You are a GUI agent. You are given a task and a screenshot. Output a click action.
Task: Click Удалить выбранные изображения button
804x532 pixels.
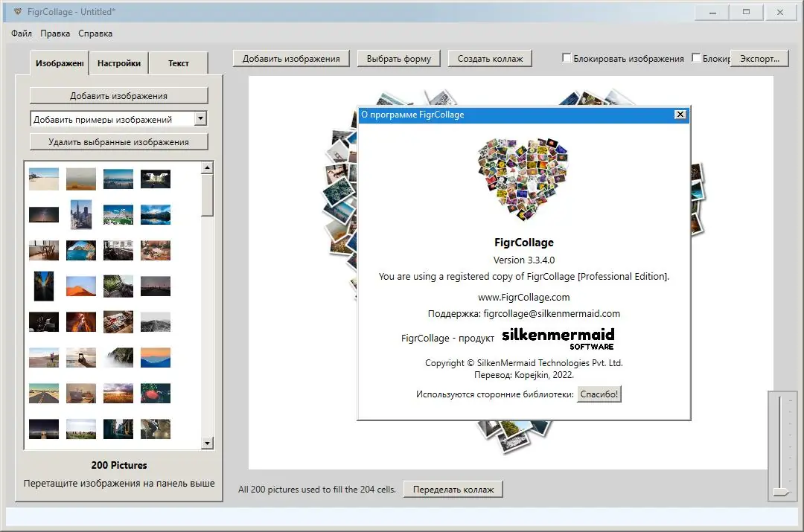point(119,142)
